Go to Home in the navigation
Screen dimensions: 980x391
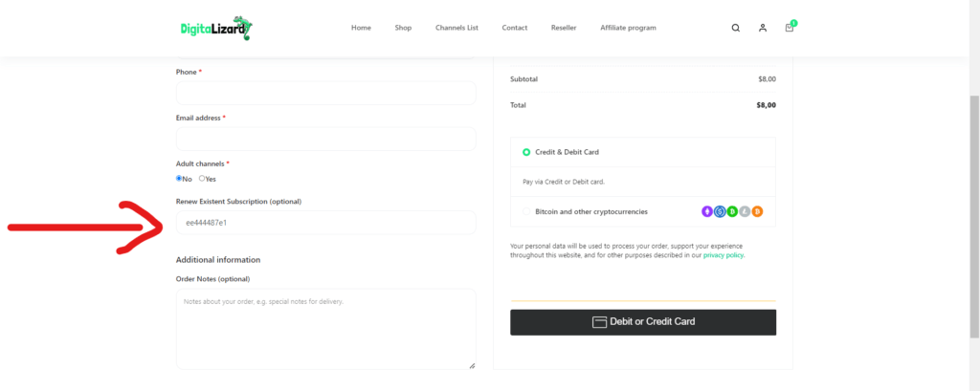(x=361, y=28)
